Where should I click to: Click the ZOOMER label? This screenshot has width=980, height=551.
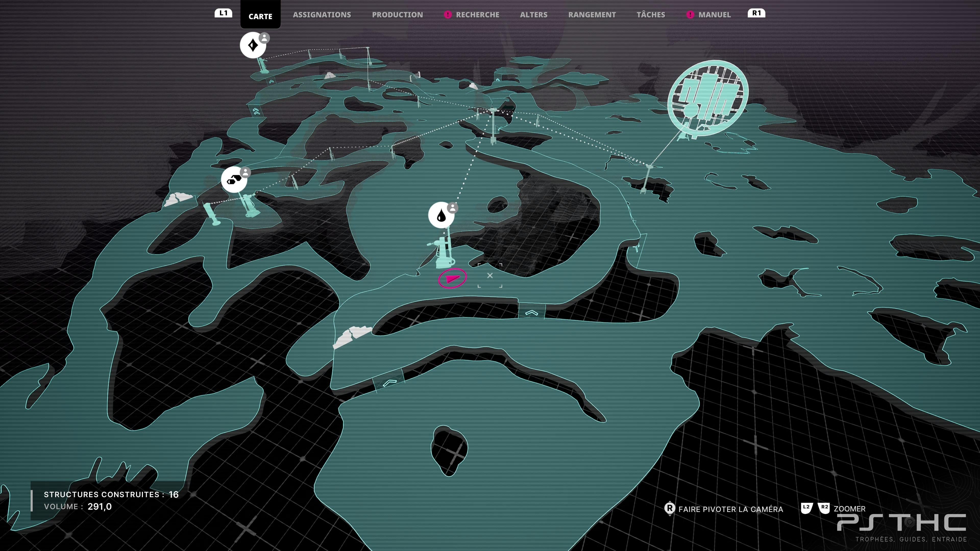tap(849, 509)
